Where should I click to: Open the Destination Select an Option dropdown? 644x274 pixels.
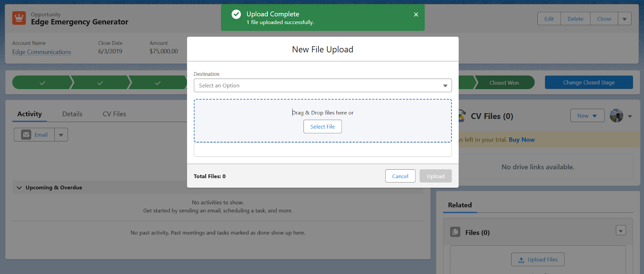tap(323, 85)
